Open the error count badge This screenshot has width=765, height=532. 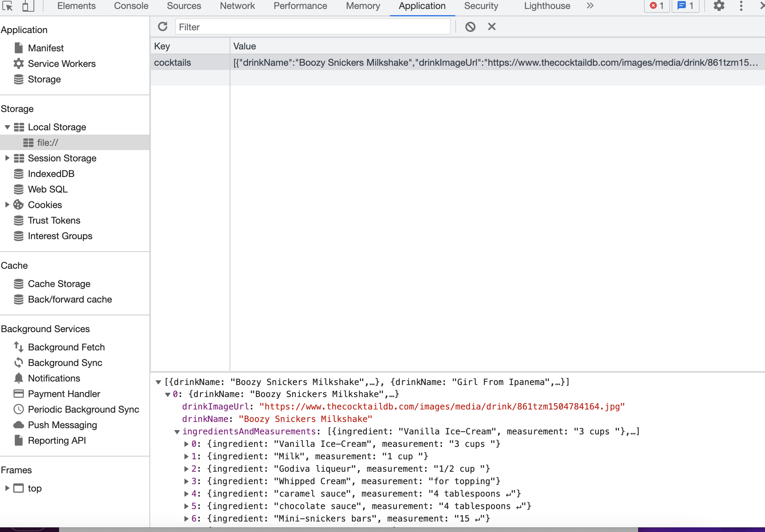click(x=656, y=6)
